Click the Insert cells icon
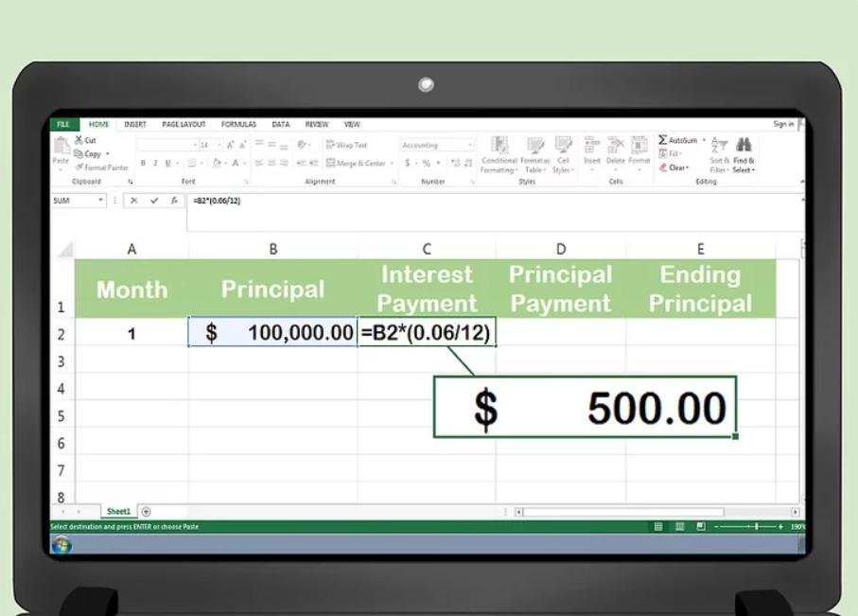 pyautogui.click(x=591, y=146)
